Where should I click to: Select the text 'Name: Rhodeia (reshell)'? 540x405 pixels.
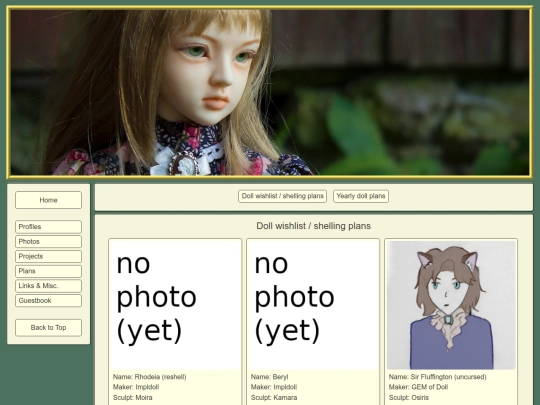[x=149, y=377]
